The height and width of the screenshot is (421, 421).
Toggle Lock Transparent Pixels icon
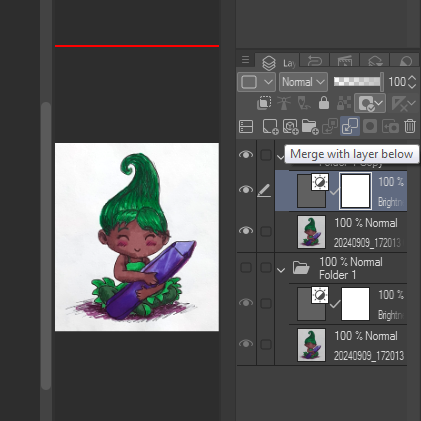pos(343,103)
